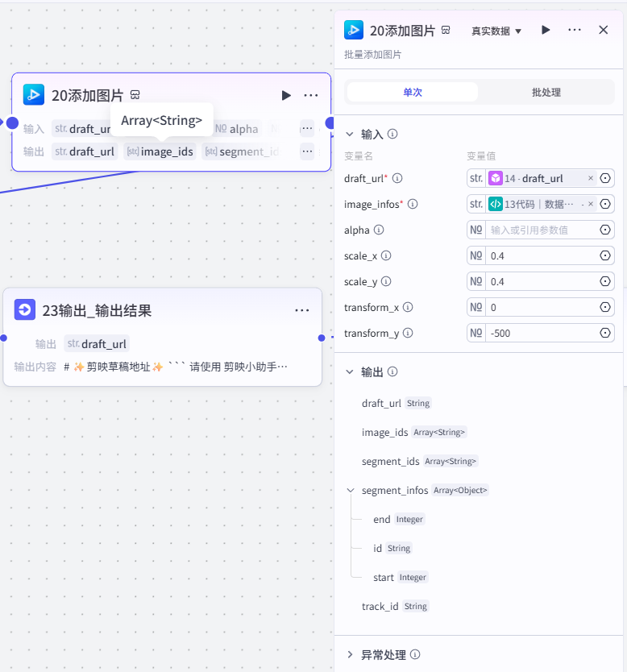Edit the transform_x value 0
Screen dimensions: 627x672
[542, 307]
